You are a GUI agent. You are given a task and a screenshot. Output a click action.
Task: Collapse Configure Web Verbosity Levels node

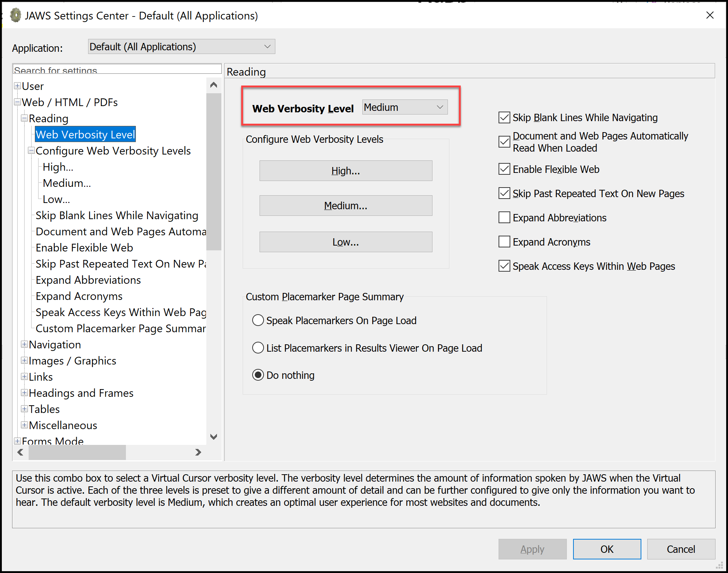(31, 150)
